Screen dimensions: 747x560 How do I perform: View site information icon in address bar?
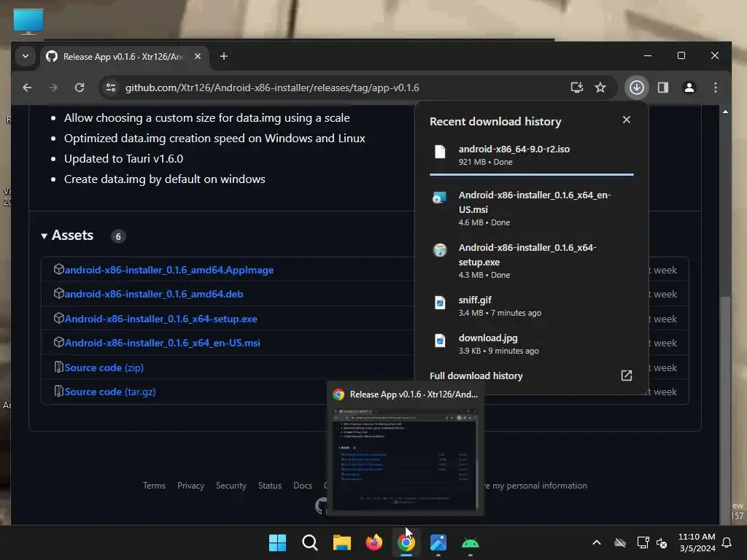[x=111, y=87]
